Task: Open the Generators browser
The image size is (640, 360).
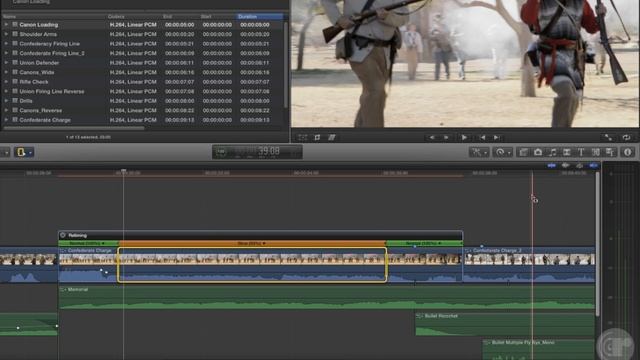Action: [596, 152]
